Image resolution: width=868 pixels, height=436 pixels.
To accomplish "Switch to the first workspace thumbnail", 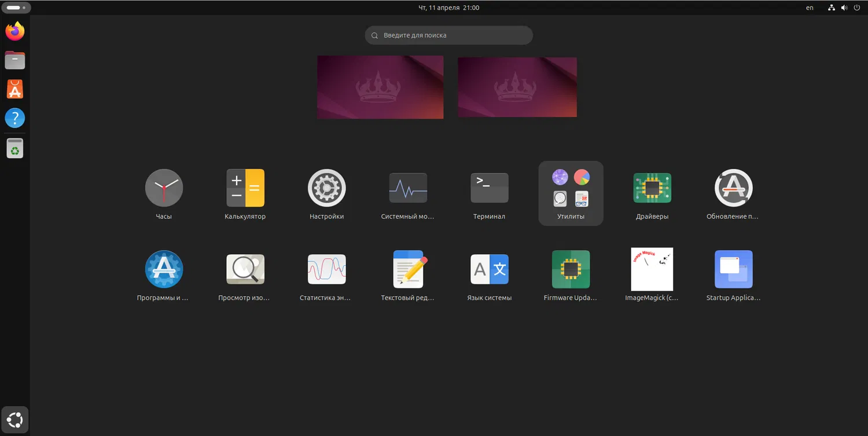I will point(380,87).
